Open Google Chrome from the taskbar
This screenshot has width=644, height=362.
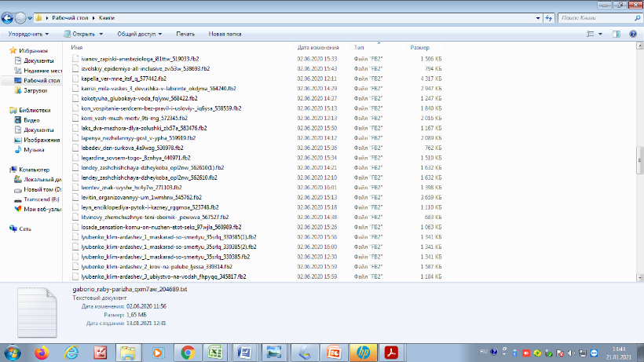[x=188, y=352]
